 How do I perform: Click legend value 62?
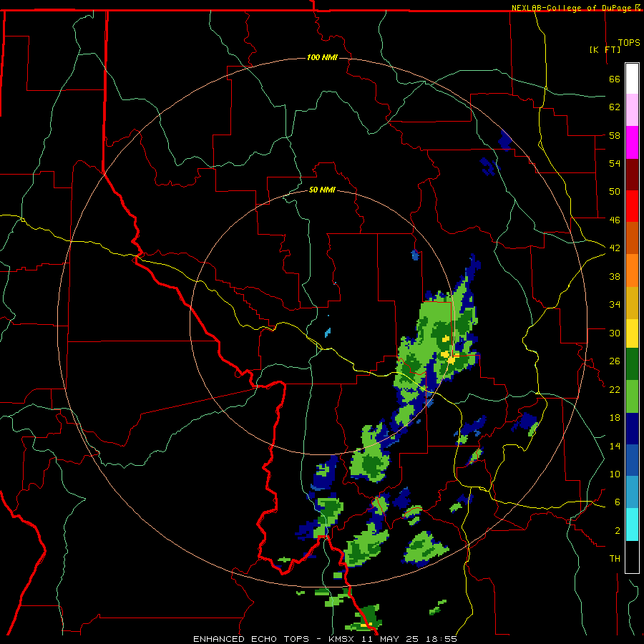click(x=615, y=107)
